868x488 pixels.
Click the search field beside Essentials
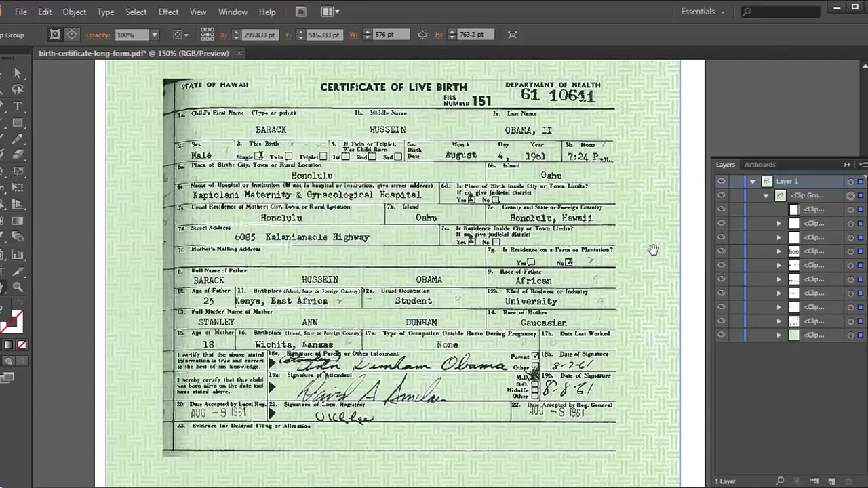point(780,12)
